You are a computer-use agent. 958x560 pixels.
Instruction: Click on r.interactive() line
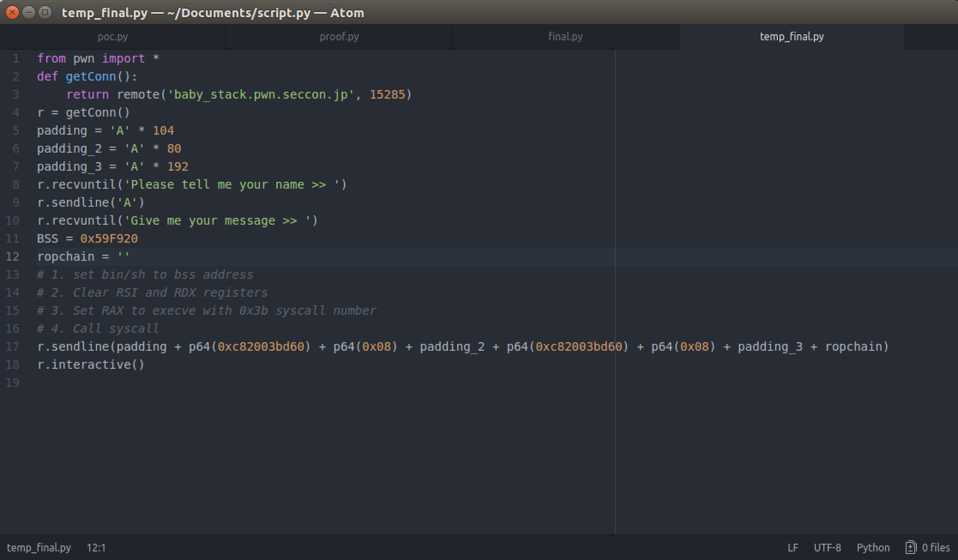tap(91, 364)
